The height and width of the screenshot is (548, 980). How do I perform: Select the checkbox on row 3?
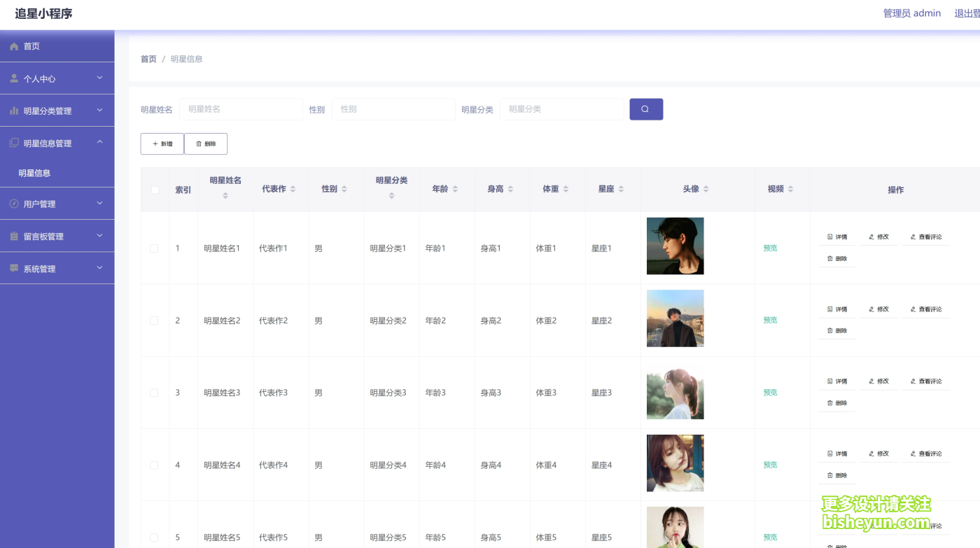(x=155, y=392)
